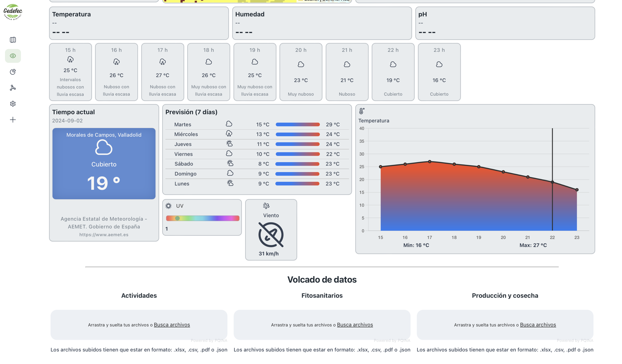Open the aemet.es website link
622x364 pixels.
tap(104, 235)
